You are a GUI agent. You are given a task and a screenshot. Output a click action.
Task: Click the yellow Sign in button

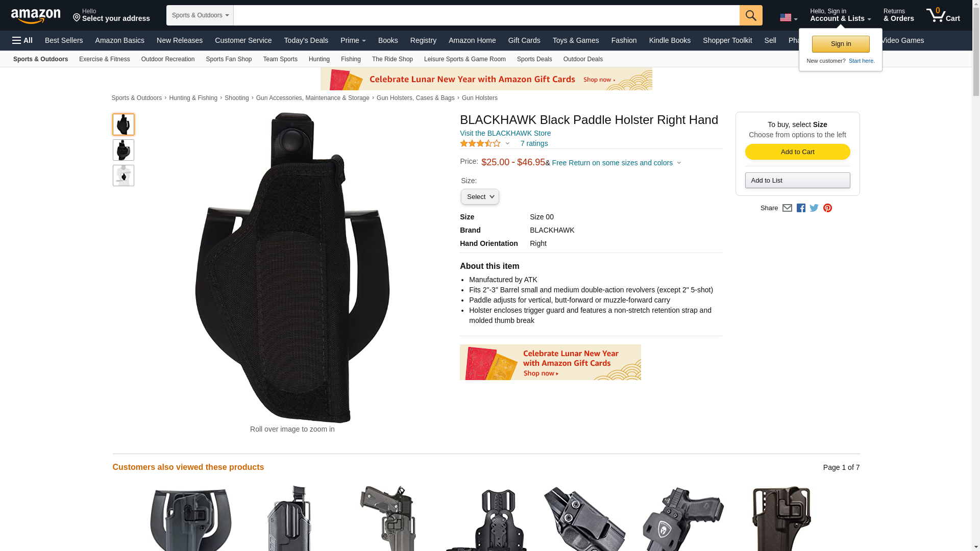841,44
